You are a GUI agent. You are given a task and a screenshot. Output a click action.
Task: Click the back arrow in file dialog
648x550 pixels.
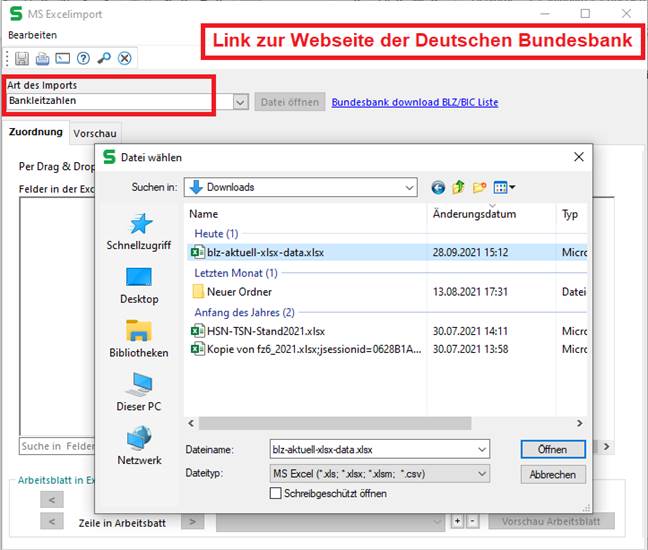click(438, 187)
